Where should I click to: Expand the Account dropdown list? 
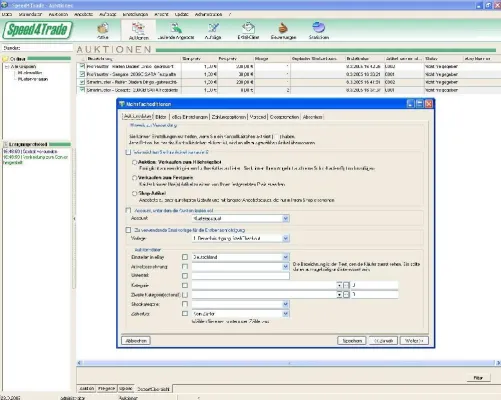click(x=286, y=218)
